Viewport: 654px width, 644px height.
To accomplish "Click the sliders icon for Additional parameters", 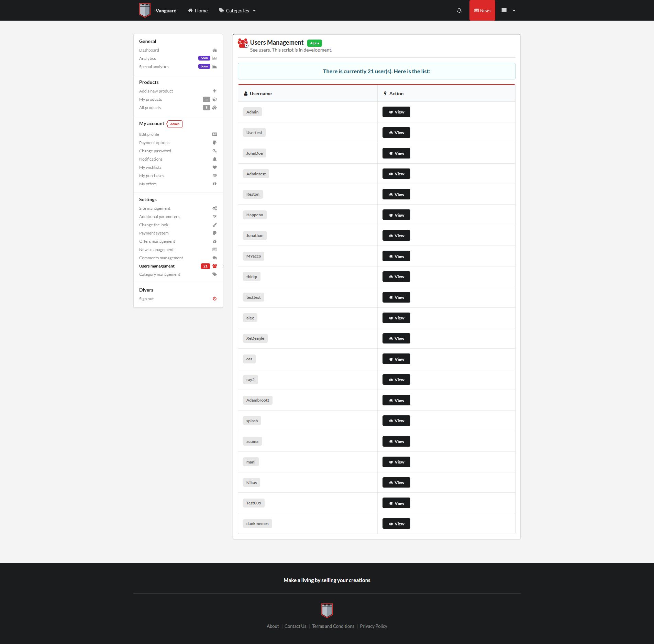I will pyautogui.click(x=214, y=217).
